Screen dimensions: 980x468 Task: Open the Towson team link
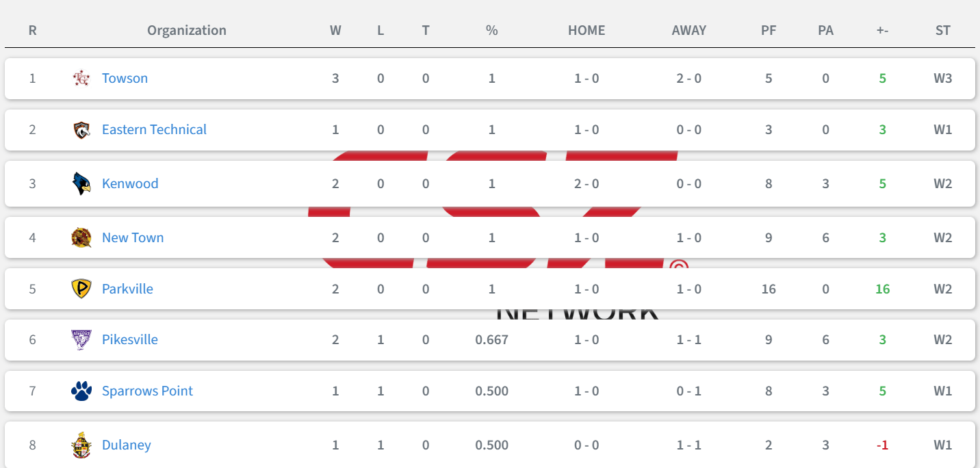[125, 78]
